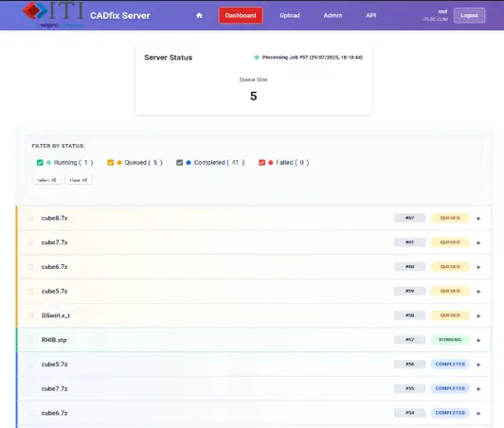Open the Admin menu item
Image resolution: width=504 pixels, height=428 pixels.
pos(333,15)
